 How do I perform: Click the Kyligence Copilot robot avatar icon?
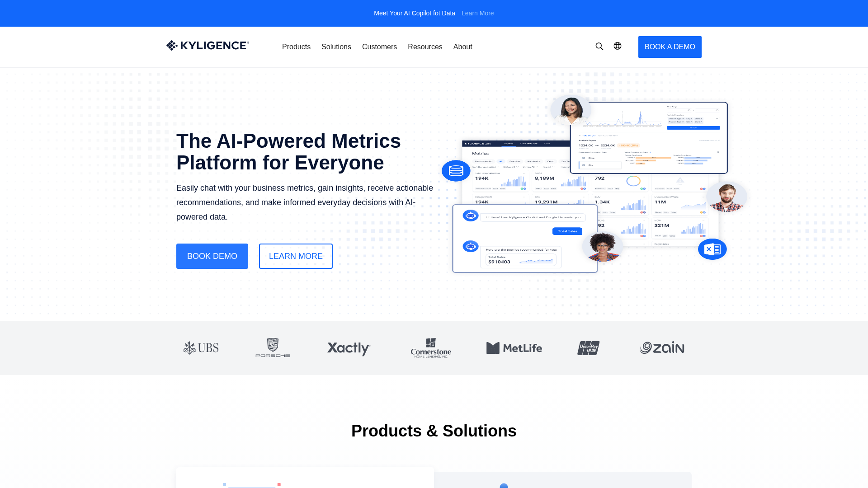tap(470, 216)
